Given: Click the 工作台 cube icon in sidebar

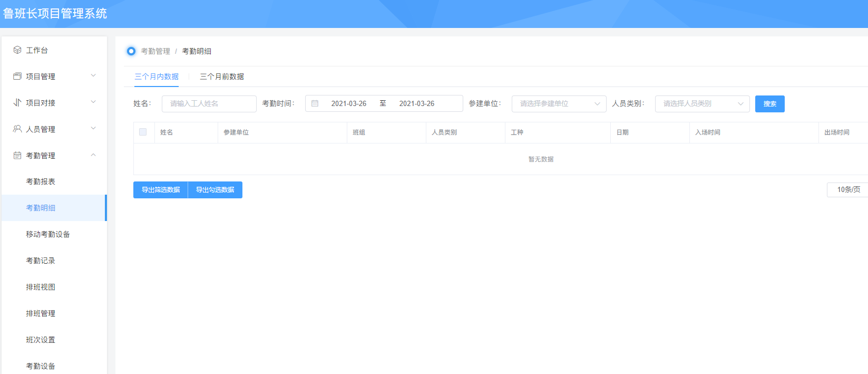Looking at the screenshot, I should (x=17, y=50).
